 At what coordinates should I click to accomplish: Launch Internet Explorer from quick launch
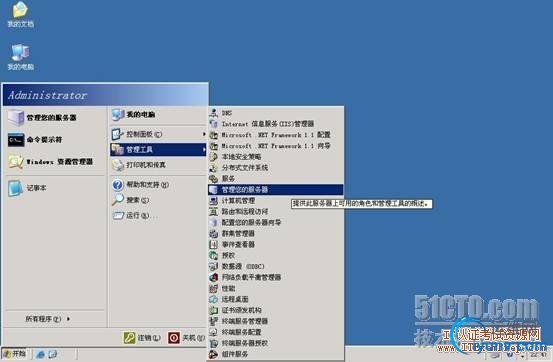(x=41, y=354)
